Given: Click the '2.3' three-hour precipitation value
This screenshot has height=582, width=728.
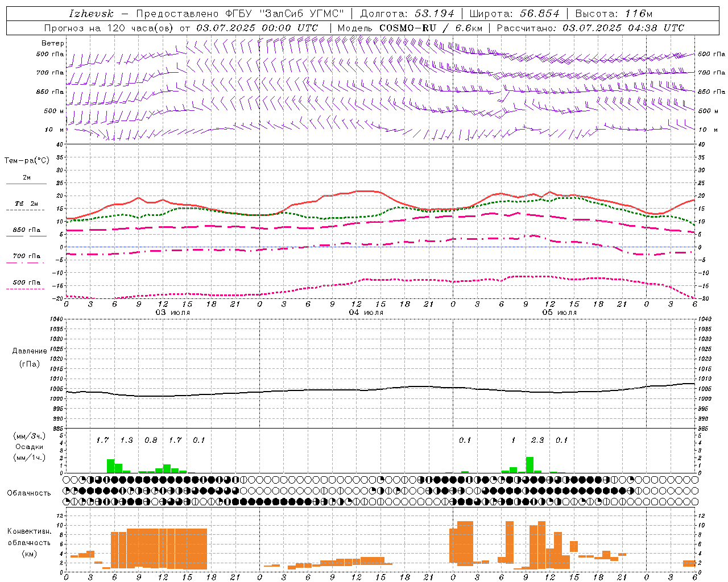Looking at the screenshot, I should coord(537,440).
